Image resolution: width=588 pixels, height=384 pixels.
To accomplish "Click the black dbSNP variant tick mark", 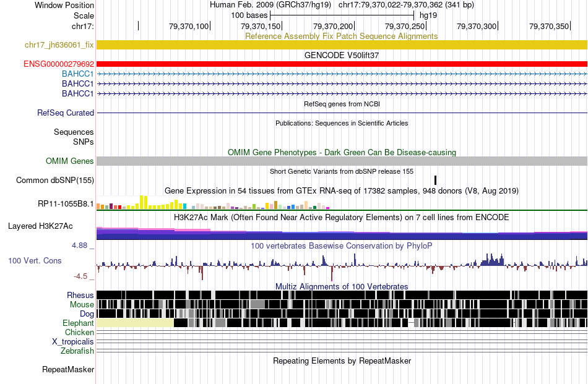I will [435, 180].
